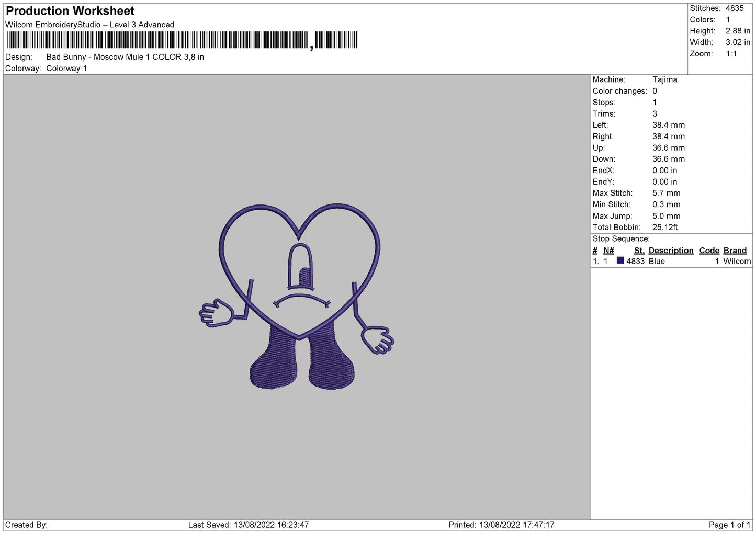Select the "St." column header
The width and height of the screenshot is (756, 534).
pos(639,251)
